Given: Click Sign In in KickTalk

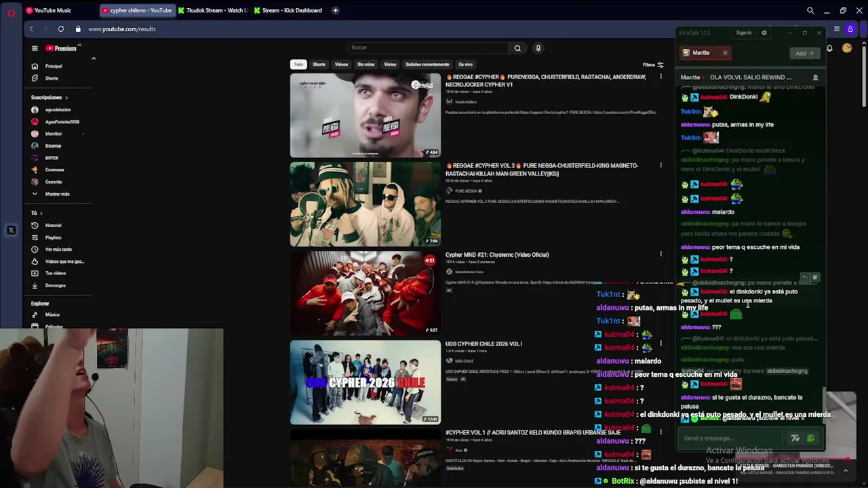Looking at the screenshot, I should [744, 33].
